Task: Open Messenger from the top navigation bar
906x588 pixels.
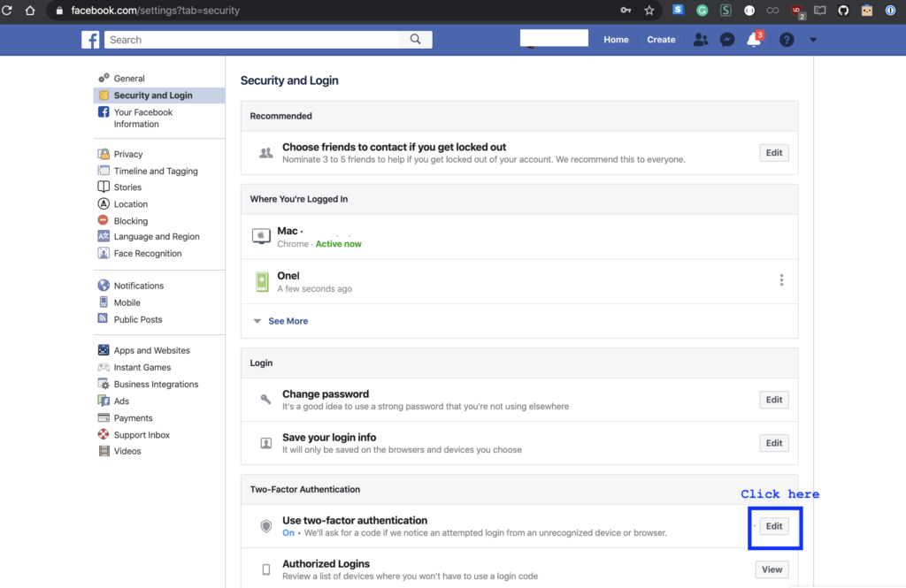Action: [x=726, y=40]
